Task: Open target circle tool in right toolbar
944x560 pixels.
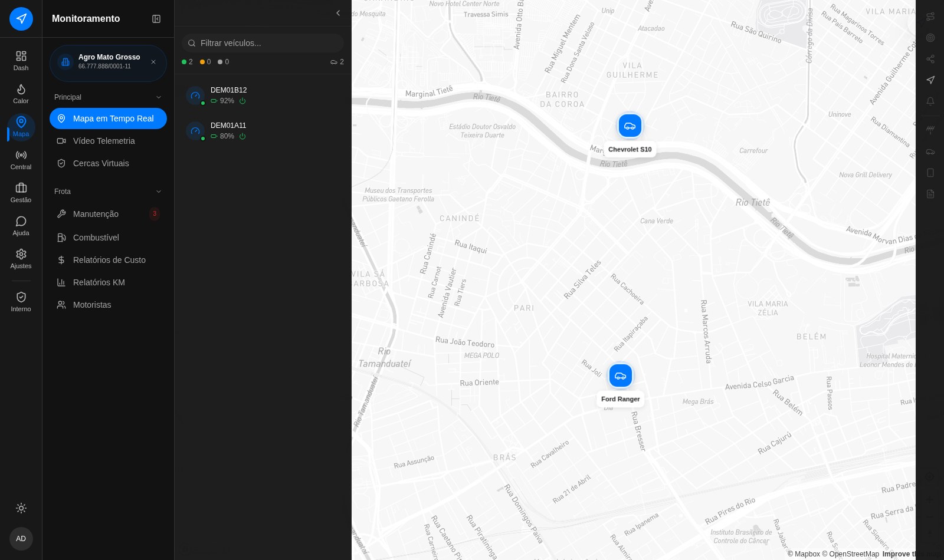Action: pos(930,38)
